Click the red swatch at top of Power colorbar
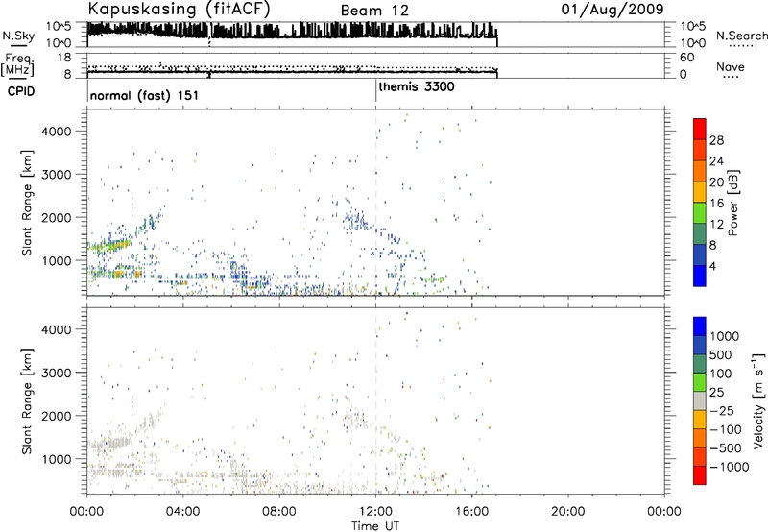The width and height of the screenshot is (768, 532). [700, 129]
